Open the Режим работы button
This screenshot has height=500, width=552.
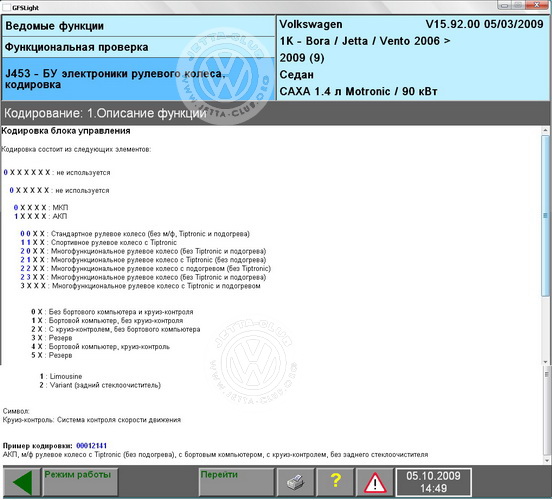pos(80,482)
